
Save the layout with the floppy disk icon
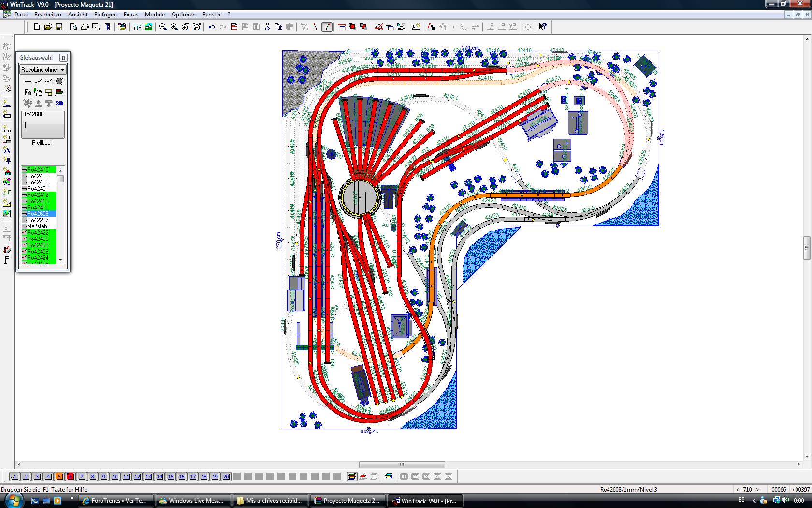pyautogui.click(x=58, y=27)
